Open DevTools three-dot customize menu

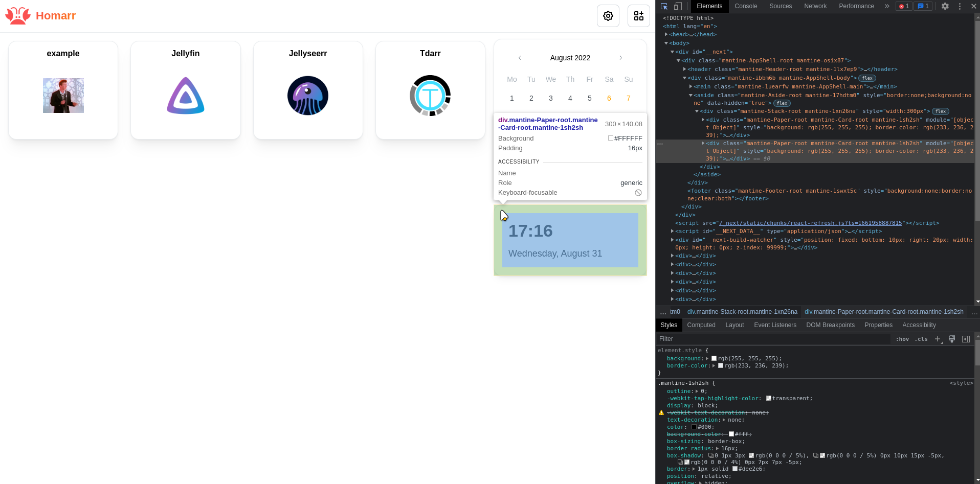[960, 6]
